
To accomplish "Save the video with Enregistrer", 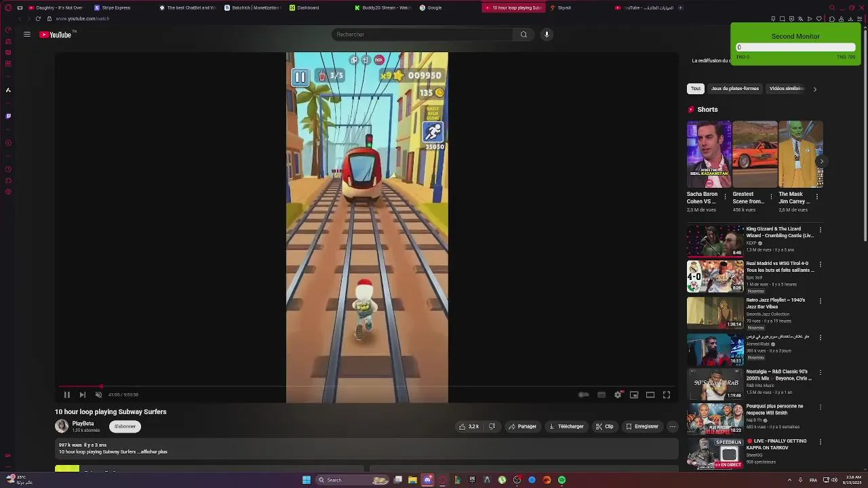I will pyautogui.click(x=642, y=426).
